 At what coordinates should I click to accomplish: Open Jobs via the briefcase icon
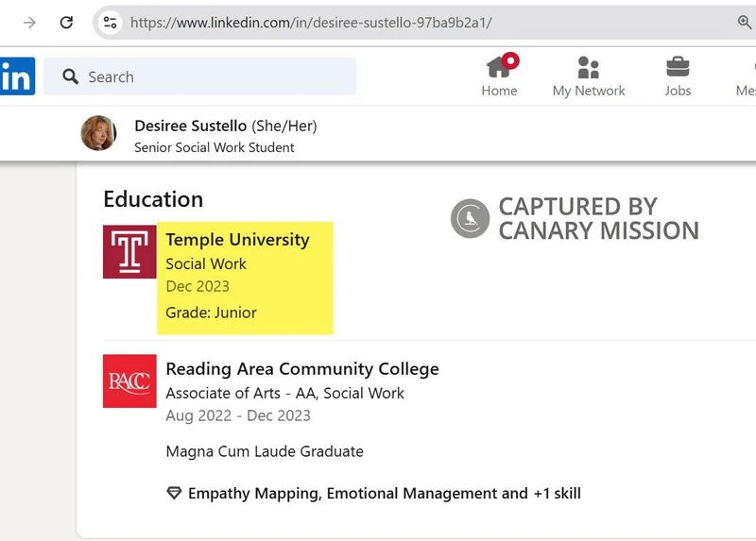coord(678,67)
